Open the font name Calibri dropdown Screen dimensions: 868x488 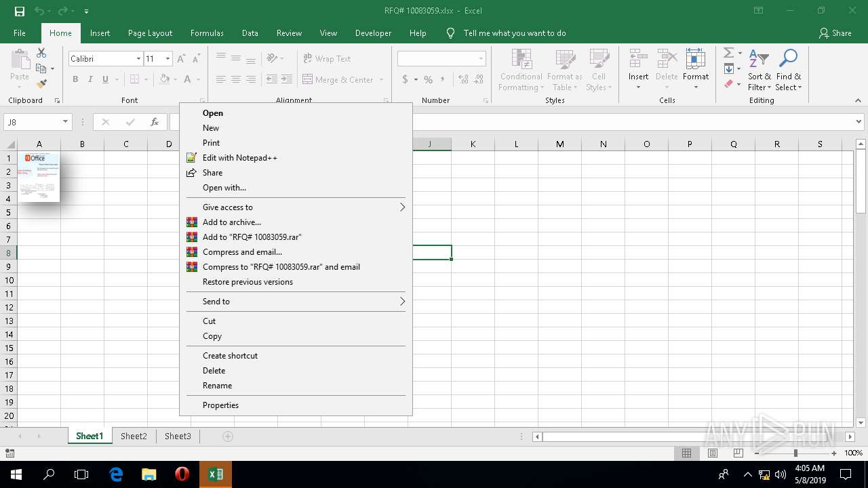[x=138, y=59]
